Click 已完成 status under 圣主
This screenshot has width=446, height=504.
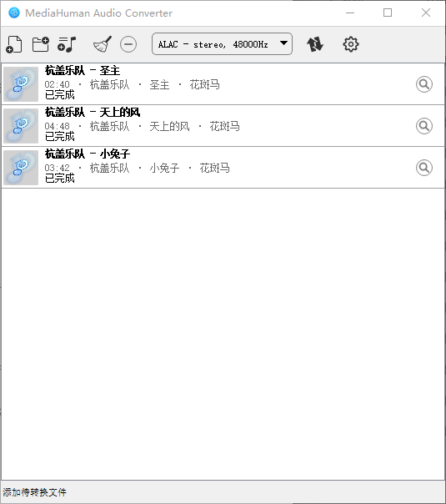(60, 95)
